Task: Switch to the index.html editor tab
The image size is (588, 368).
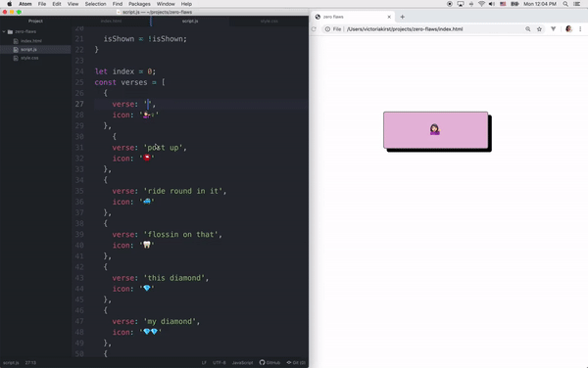Action: click(x=111, y=21)
